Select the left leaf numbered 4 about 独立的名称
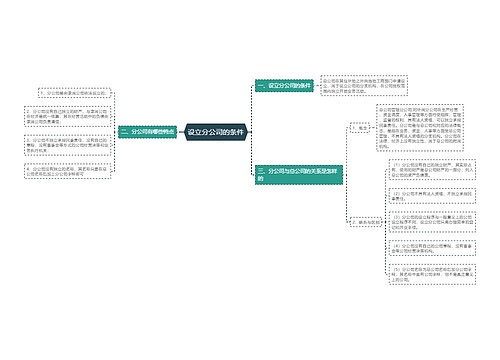 click(x=67, y=171)
